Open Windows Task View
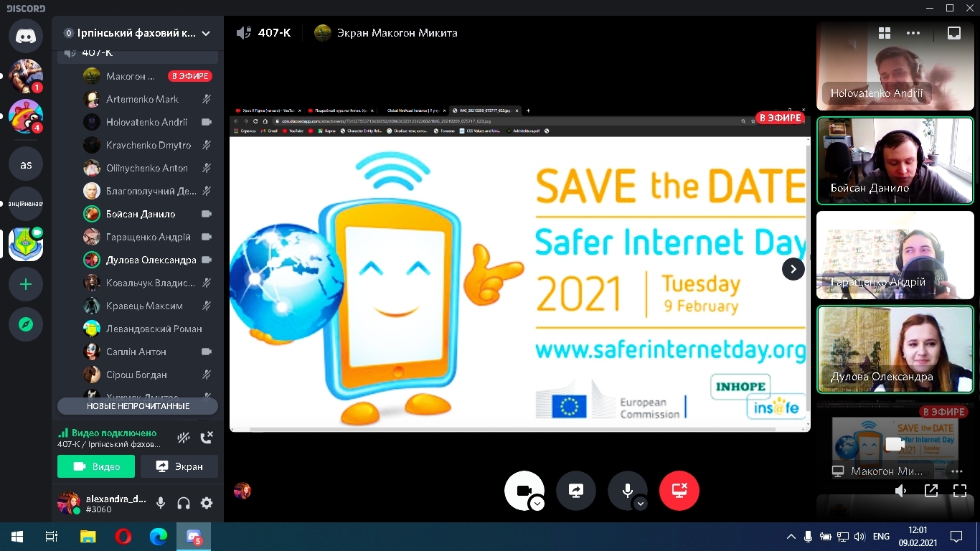The width and height of the screenshot is (980, 551). (x=52, y=537)
